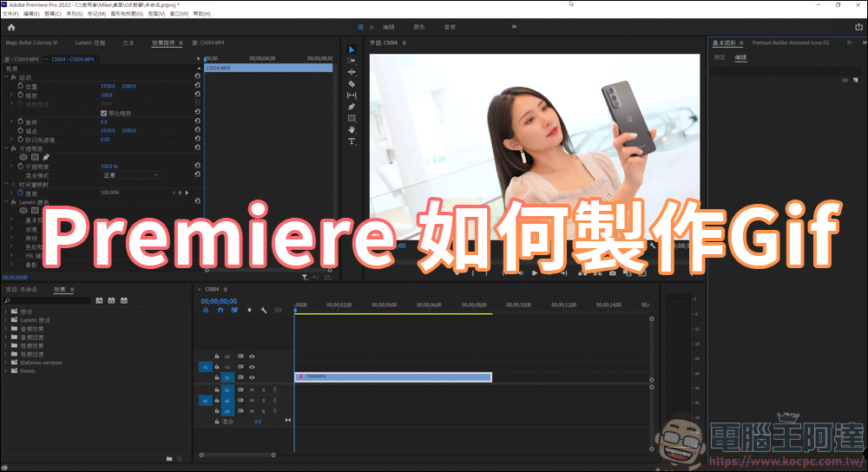
Task: Open the 文件 menu
Action: click(x=10, y=14)
